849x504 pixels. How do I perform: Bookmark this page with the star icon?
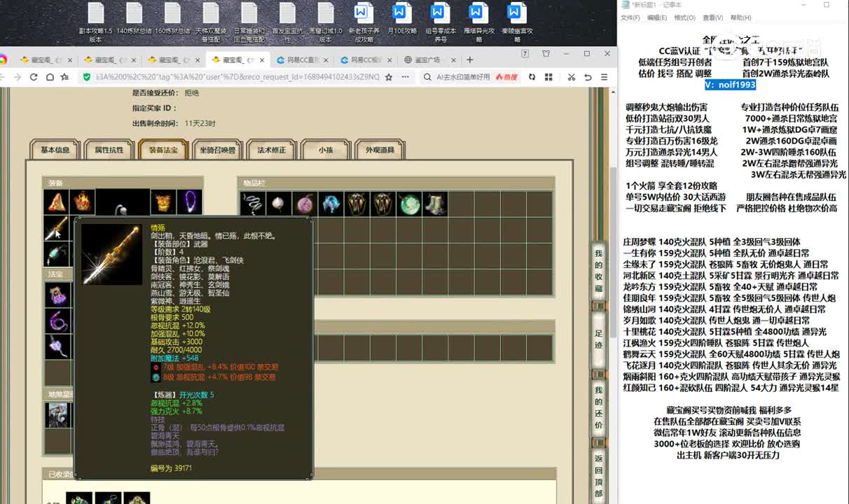389,77
